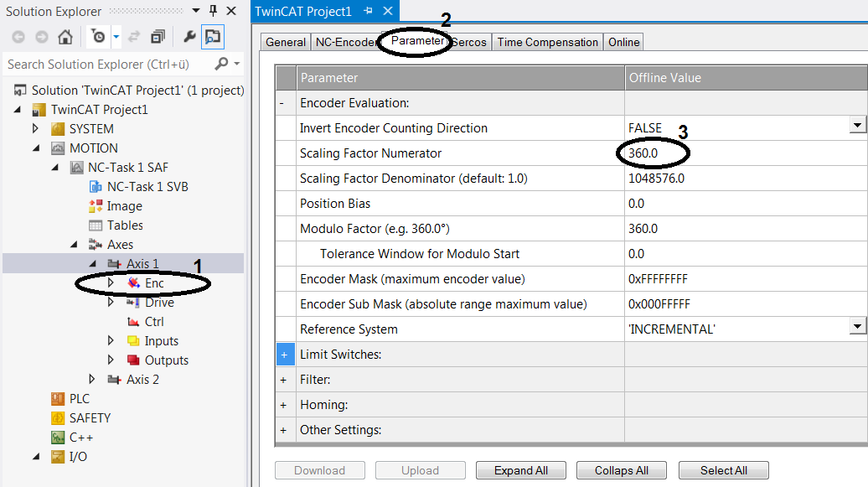Image resolution: width=868 pixels, height=487 pixels.
Task: Open Invert Encoder Counting Direction dropdown
Action: pos(857,125)
